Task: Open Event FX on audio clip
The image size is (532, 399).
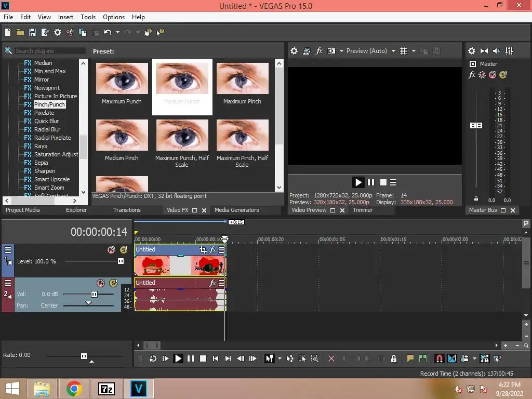Action: coord(212,283)
